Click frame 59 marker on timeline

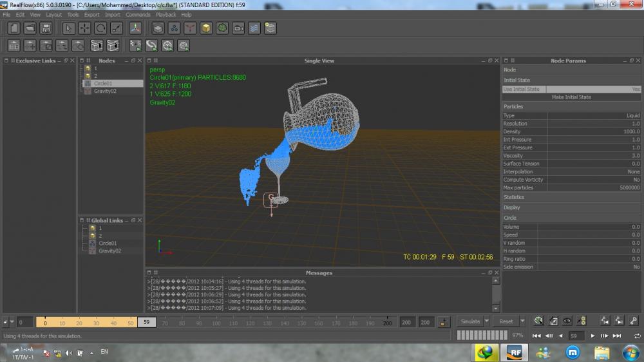(147, 322)
